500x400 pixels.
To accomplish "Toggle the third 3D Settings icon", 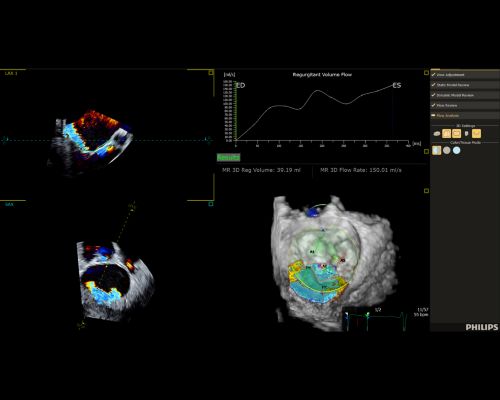I will tap(456, 134).
